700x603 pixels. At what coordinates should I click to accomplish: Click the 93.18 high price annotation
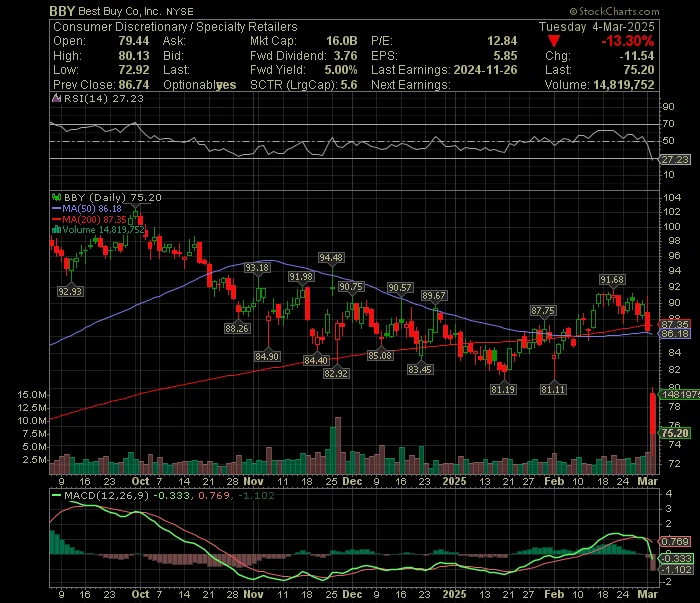pyautogui.click(x=257, y=268)
